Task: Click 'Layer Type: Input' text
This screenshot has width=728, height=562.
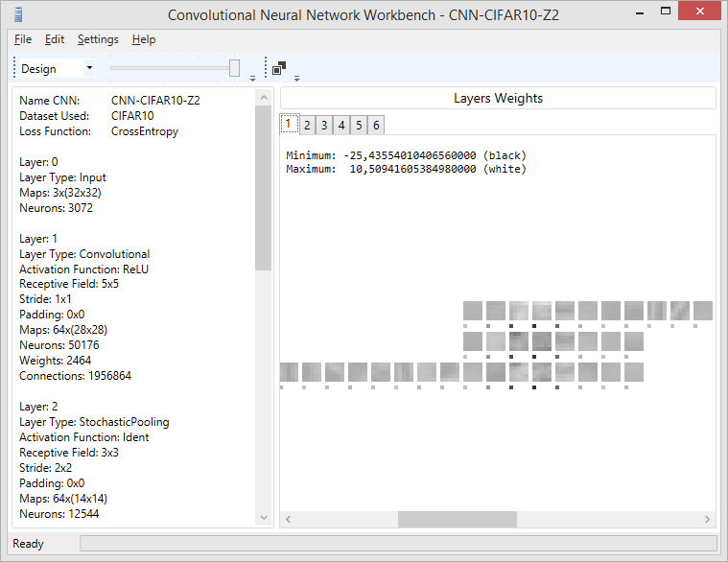Action: (x=62, y=177)
